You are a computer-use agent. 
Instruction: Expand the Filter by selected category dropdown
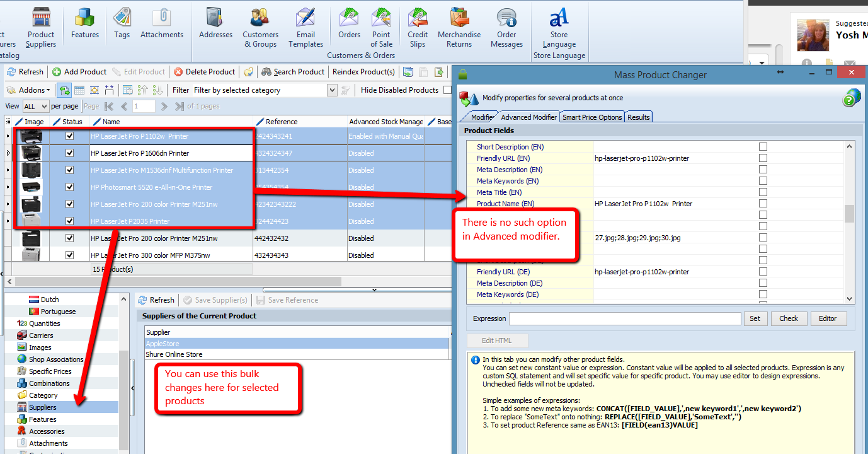(333, 90)
